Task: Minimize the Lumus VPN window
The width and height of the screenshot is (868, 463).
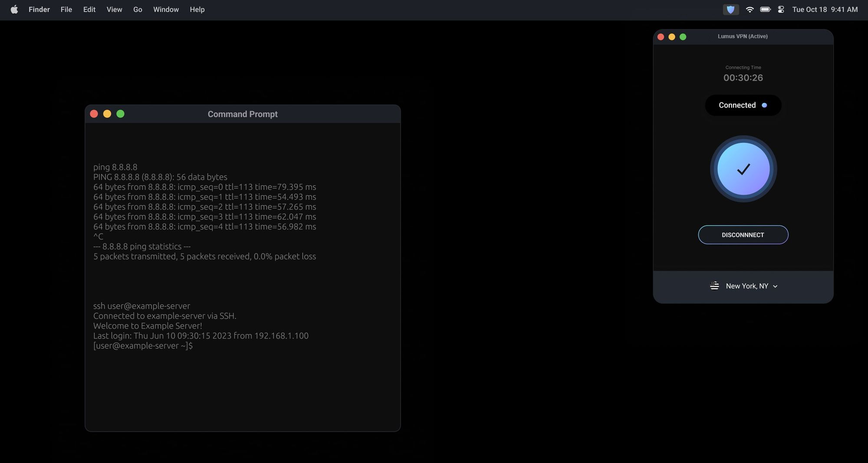Action: [x=672, y=37]
